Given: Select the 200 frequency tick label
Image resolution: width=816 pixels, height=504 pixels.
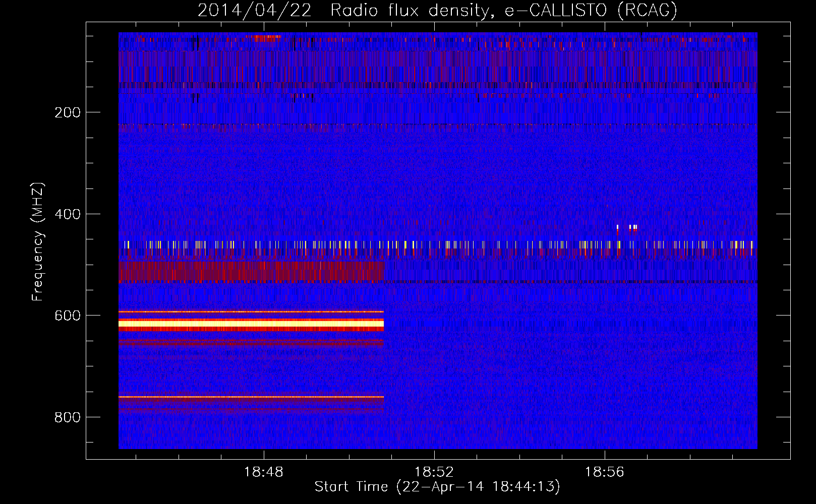Looking at the screenshot, I should click(68, 112).
